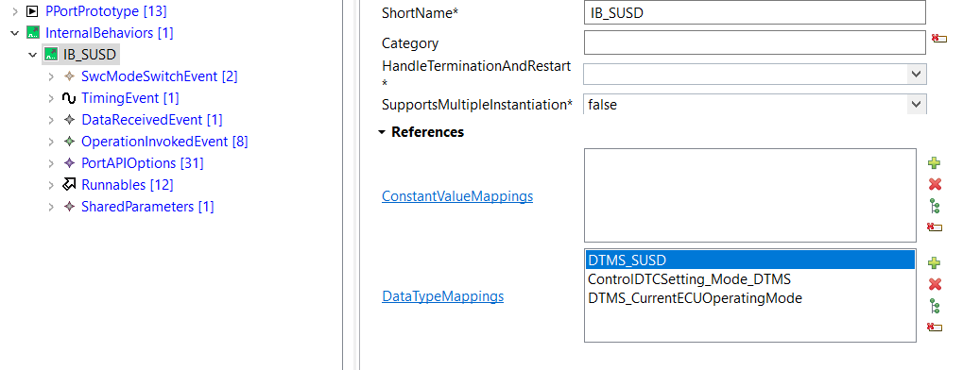Open the ConstantValueMappings link

457,196
